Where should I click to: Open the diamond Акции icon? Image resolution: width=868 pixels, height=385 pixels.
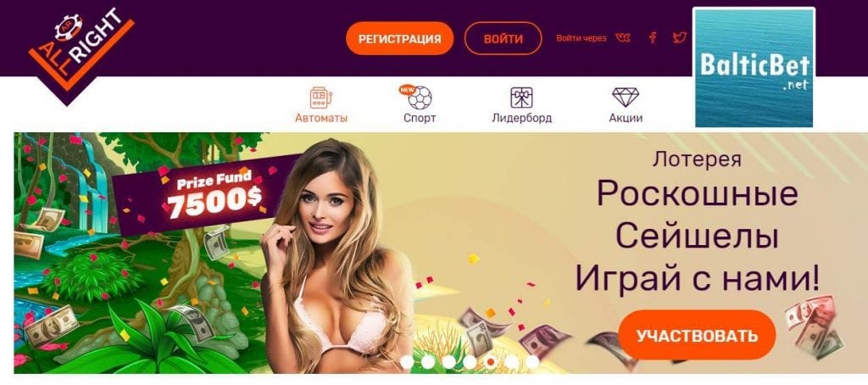click(x=626, y=97)
